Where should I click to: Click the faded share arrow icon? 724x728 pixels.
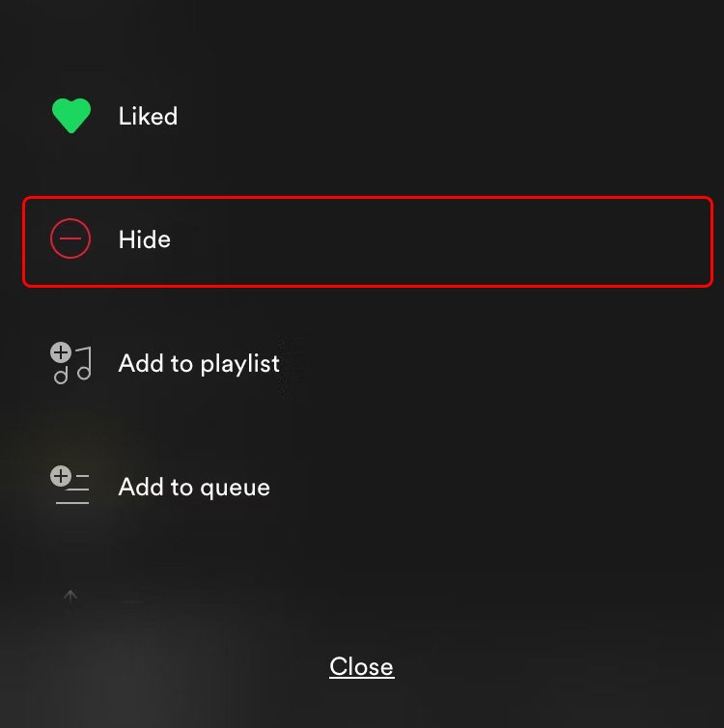tap(70, 599)
